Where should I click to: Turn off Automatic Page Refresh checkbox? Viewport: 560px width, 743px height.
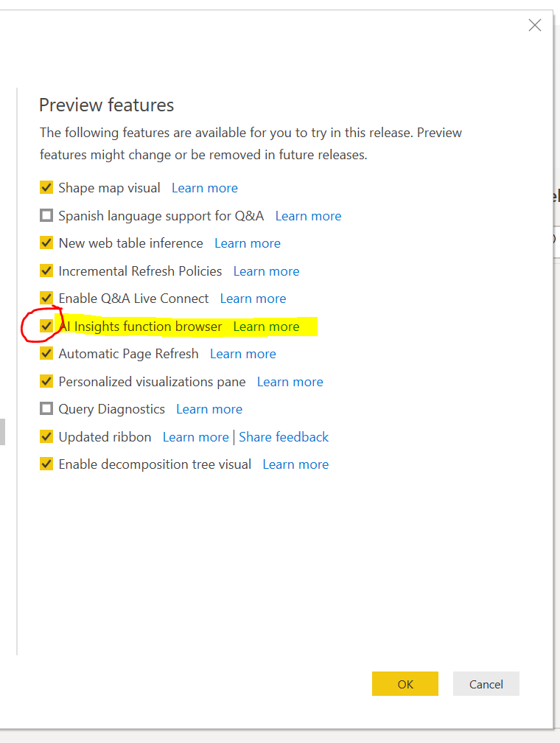point(46,354)
